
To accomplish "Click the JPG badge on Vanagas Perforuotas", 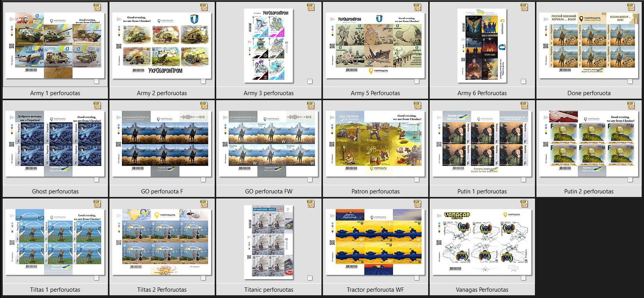I will coord(524,204).
